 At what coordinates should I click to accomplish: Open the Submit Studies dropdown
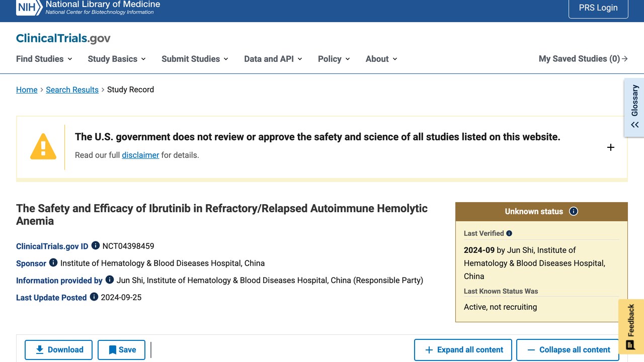tap(195, 59)
